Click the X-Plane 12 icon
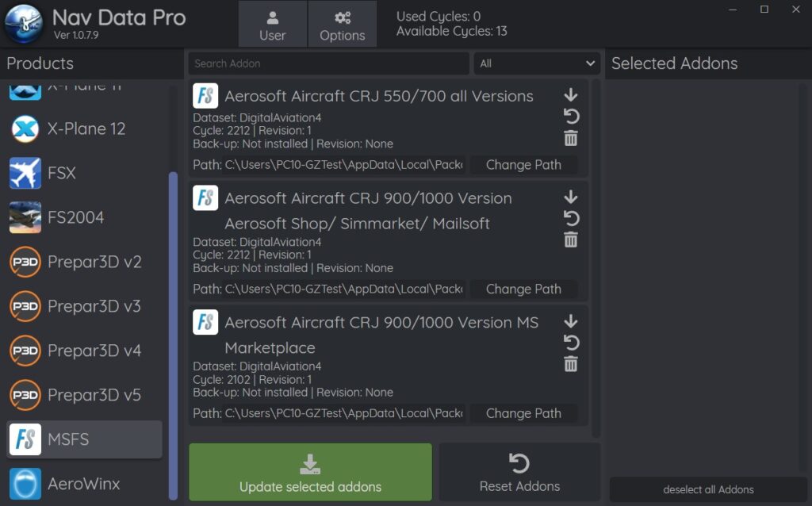 (x=25, y=128)
